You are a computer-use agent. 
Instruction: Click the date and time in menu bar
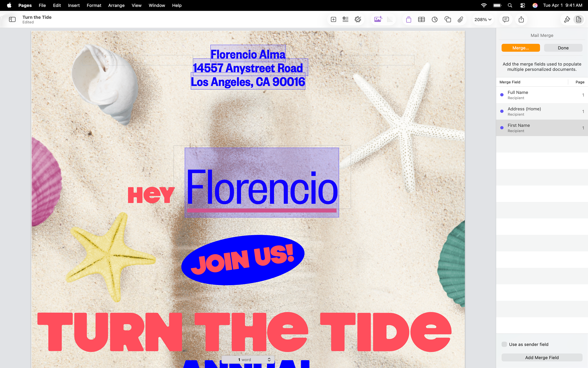click(x=562, y=5)
